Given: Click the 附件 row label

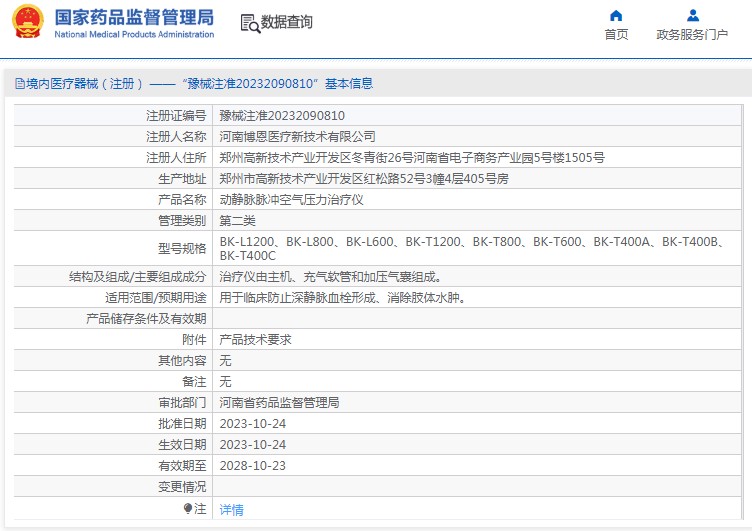Looking at the screenshot, I should click(x=194, y=340).
